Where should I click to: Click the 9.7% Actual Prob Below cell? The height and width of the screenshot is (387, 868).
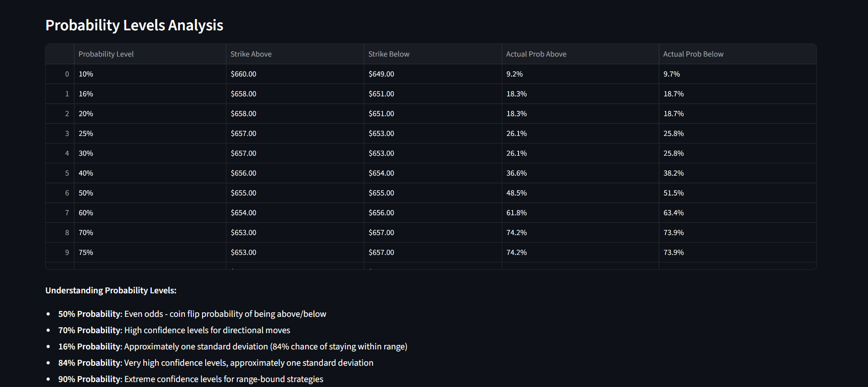(x=672, y=74)
